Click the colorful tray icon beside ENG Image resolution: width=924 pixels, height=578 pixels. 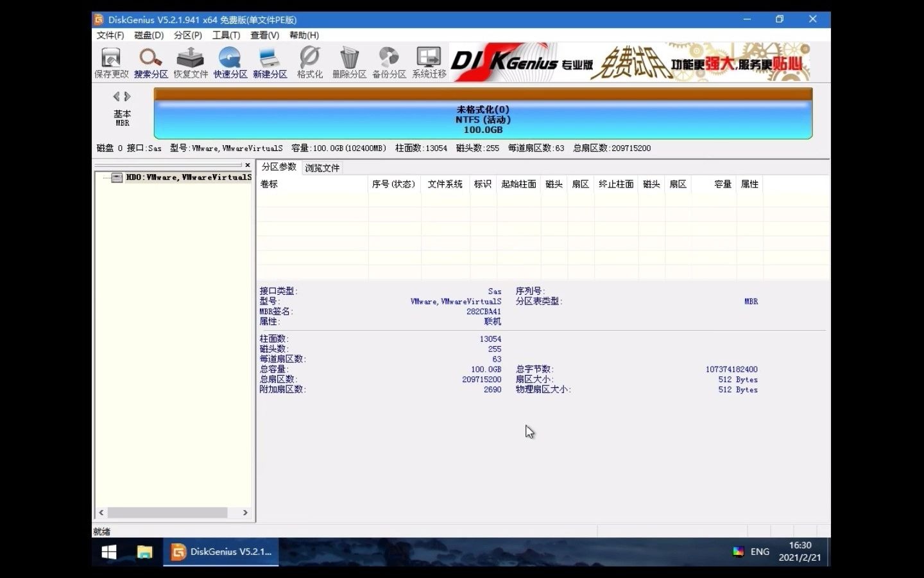pos(739,552)
